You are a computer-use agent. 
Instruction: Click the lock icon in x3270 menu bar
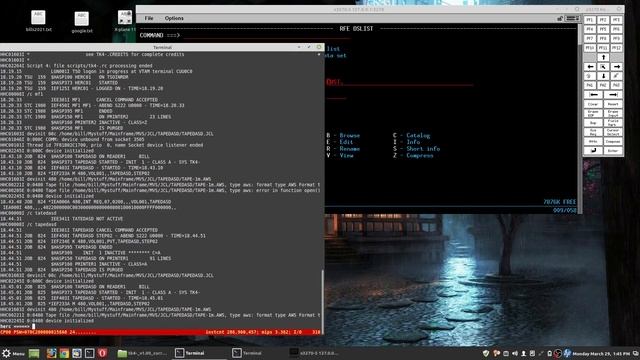pyautogui.click(x=560, y=18)
